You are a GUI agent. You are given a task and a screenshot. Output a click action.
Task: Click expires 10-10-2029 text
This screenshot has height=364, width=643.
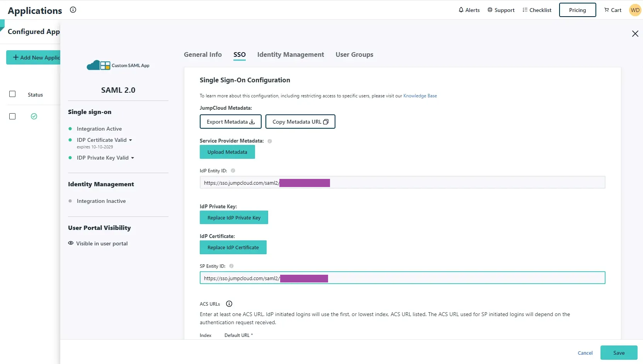pyautogui.click(x=95, y=147)
